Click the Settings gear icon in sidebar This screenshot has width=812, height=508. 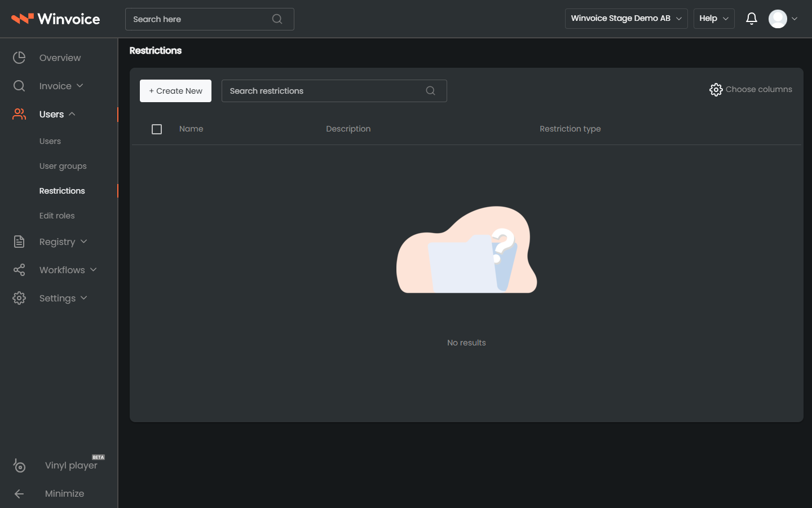(x=19, y=298)
